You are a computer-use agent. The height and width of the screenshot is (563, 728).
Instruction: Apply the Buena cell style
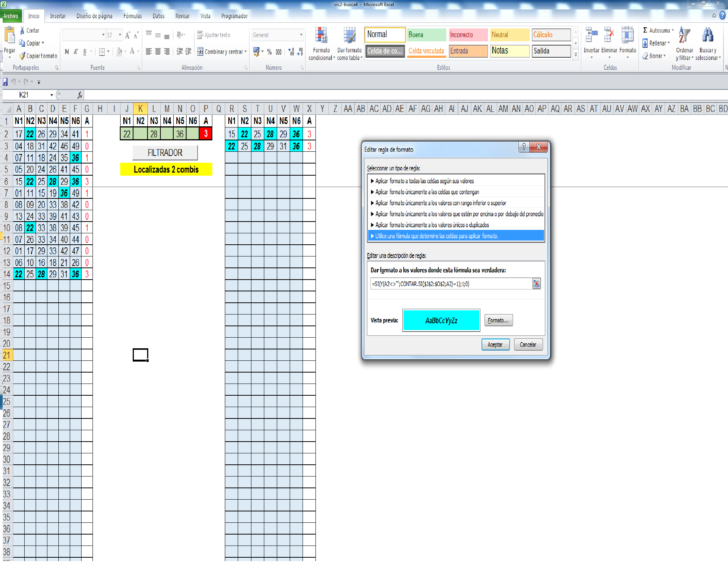(x=427, y=35)
